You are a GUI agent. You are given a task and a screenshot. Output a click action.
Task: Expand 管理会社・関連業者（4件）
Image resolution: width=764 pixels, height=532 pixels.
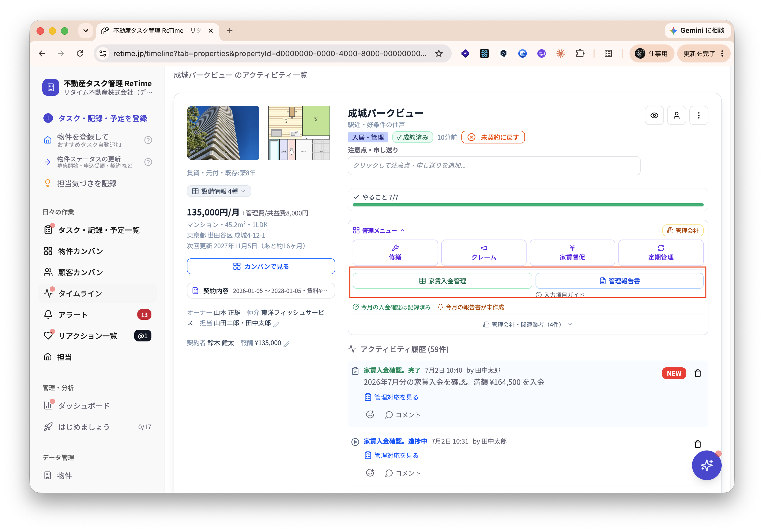click(528, 325)
